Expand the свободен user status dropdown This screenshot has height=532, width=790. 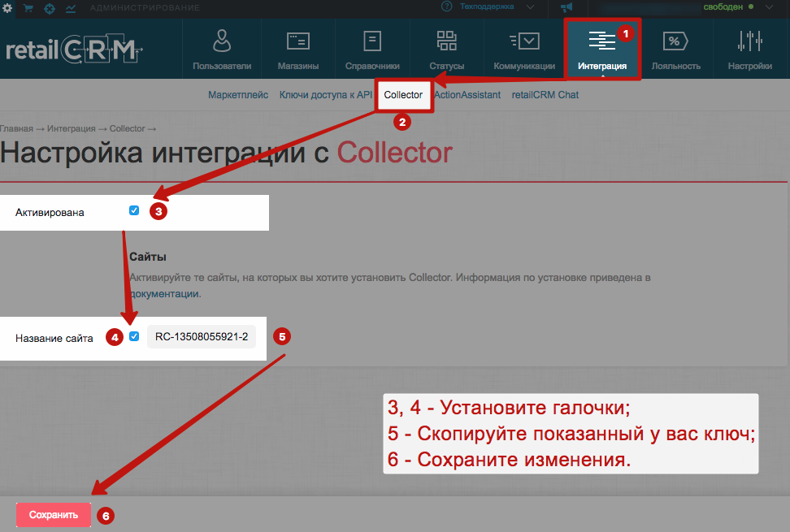pos(769,7)
